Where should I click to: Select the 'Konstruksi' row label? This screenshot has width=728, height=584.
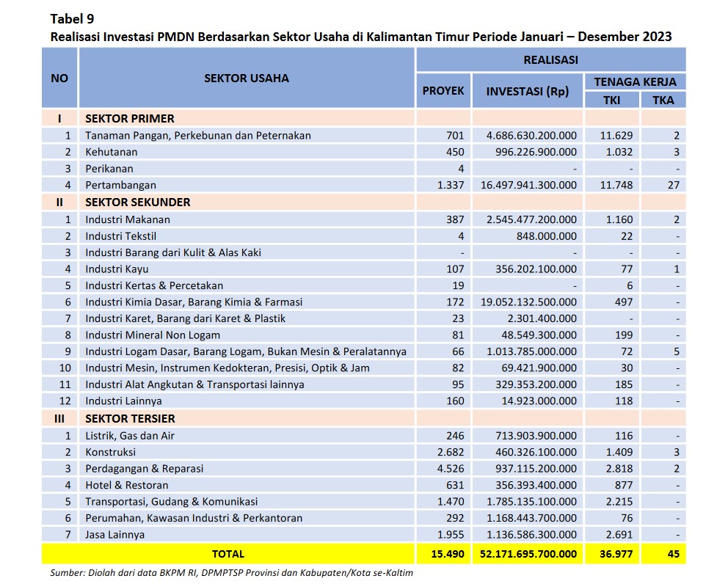[111, 452]
